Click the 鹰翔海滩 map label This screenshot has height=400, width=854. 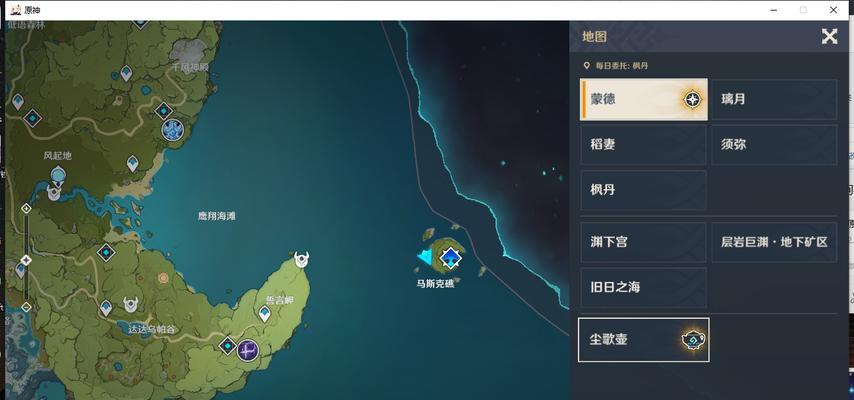point(217,216)
